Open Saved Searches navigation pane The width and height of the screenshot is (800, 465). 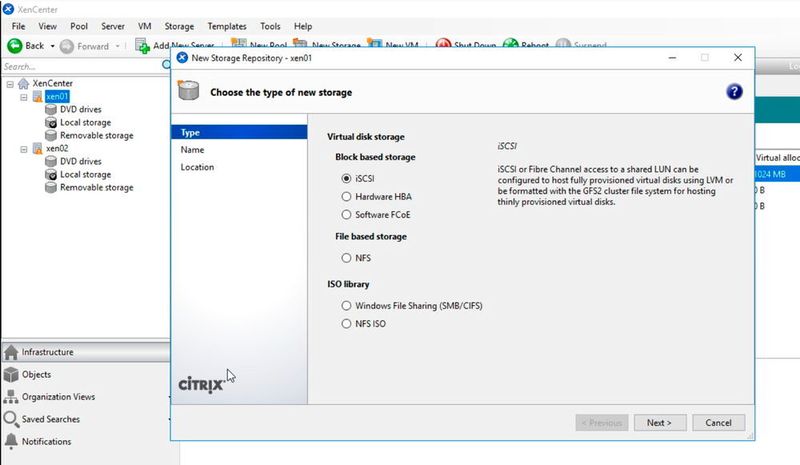pos(86,419)
